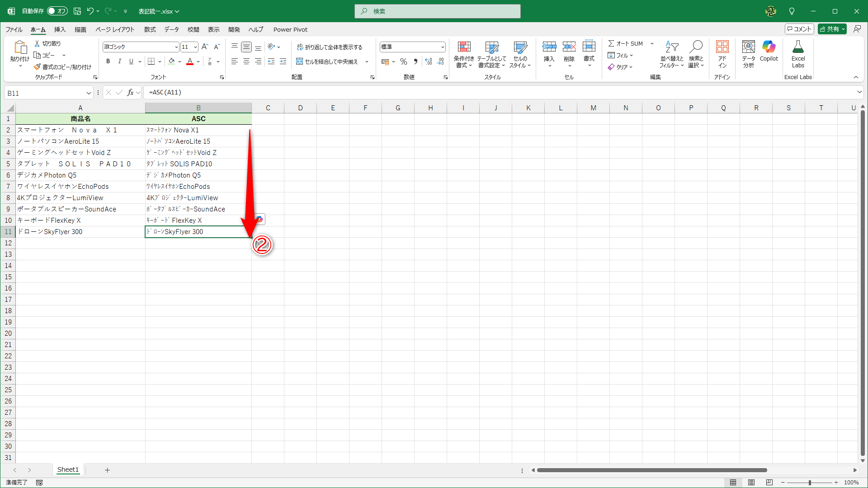Open the Data ribbon tab
Screen dimensions: 868x488
(171, 29)
